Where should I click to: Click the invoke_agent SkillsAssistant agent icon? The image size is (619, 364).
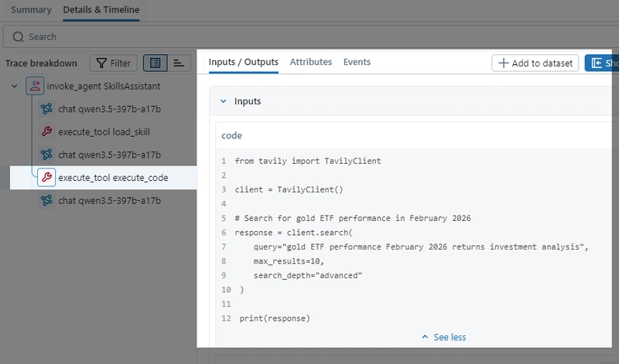point(35,87)
